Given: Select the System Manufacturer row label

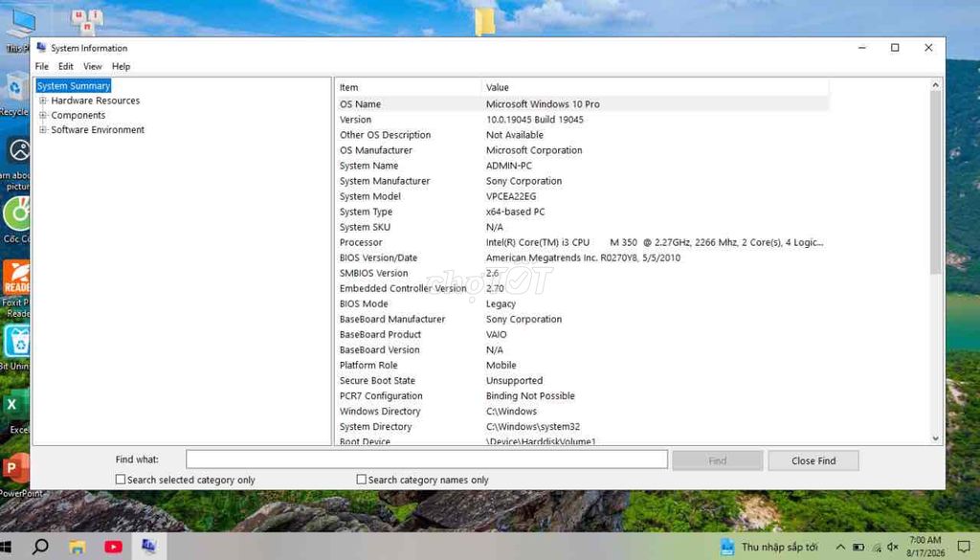Looking at the screenshot, I should (385, 181).
